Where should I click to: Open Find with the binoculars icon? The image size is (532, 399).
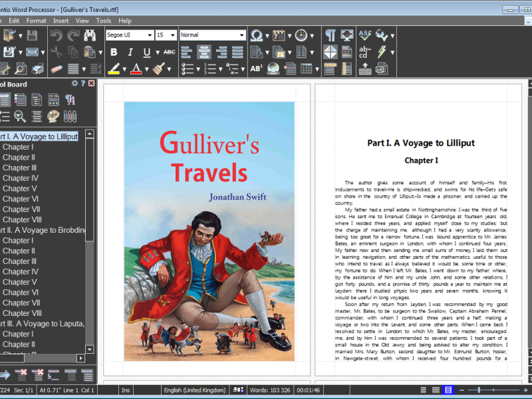pyautogui.click(x=90, y=35)
